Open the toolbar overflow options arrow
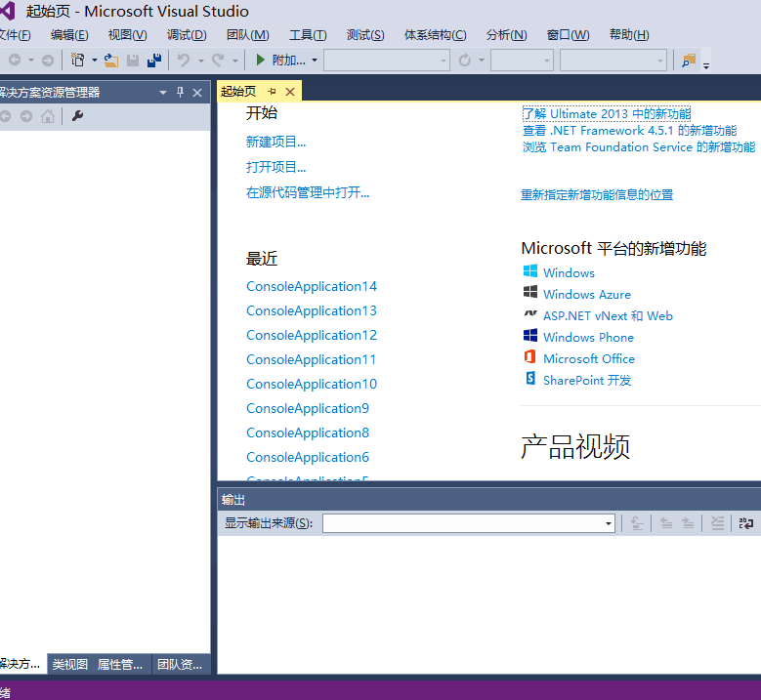This screenshot has height=700, width=761. [706, 65]
